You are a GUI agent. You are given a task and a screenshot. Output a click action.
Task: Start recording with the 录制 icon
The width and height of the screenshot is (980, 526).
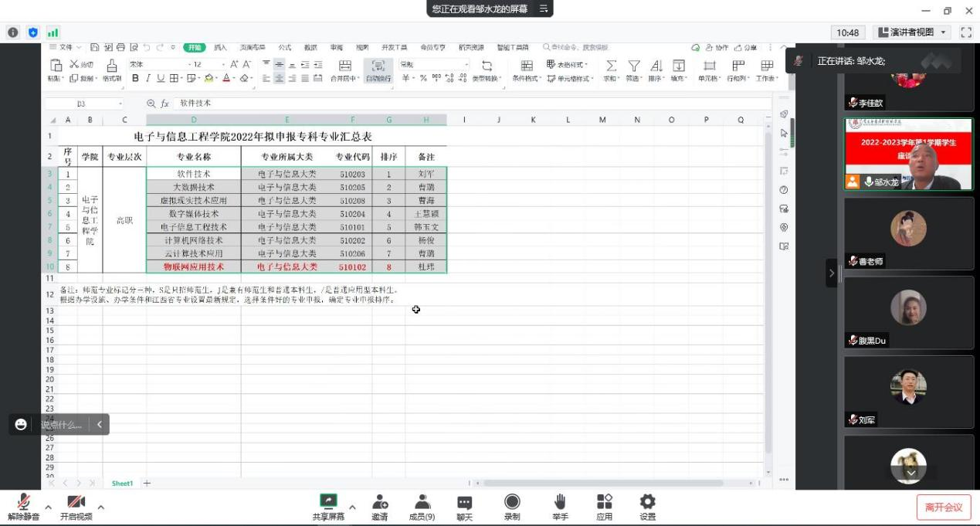[512, 502]
